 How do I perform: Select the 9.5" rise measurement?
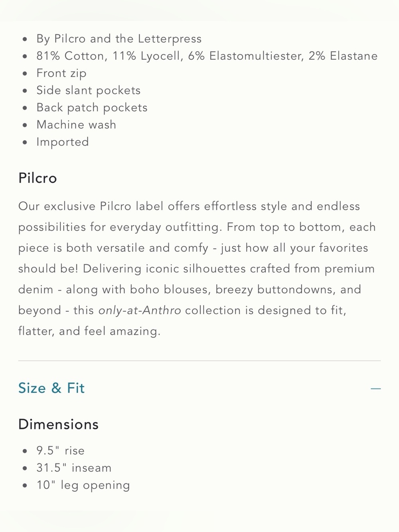[x=61, y=451]
